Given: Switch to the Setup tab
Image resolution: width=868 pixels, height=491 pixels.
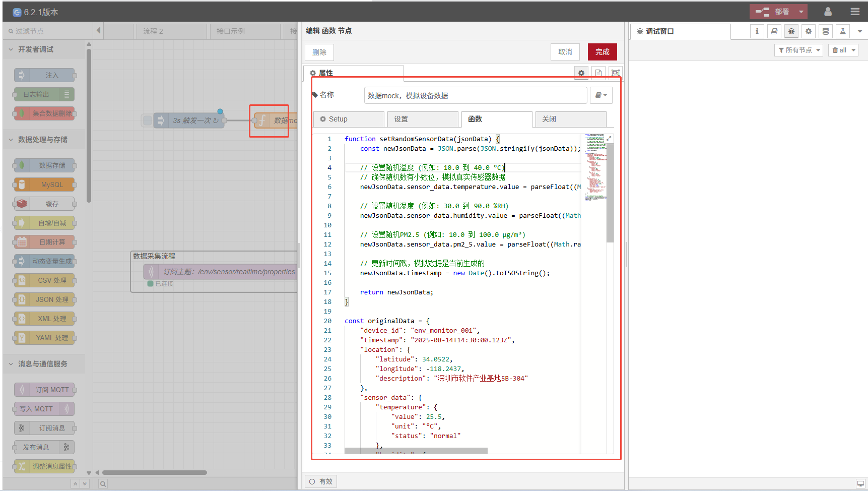Looking at the screenshot, I should coord(349,119).
